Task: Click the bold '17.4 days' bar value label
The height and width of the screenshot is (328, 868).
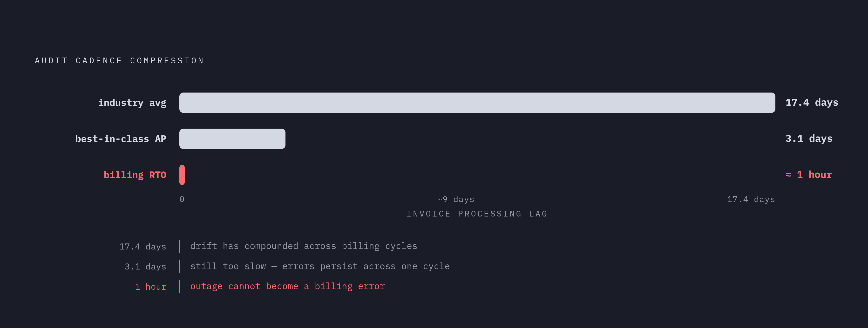Action: coord(812,102)
